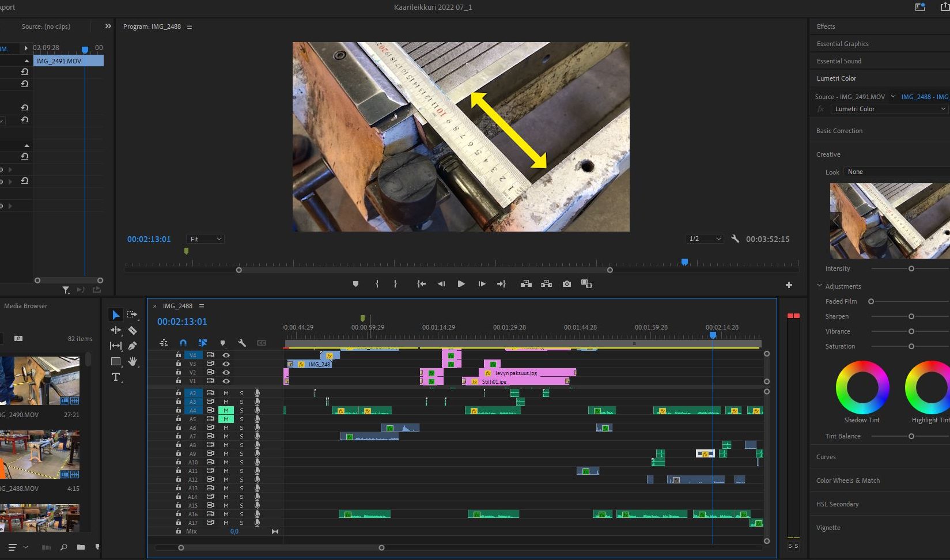This screenshot has height=560, width=950.
Task: Add marker in timeline header
Action: coord(222,343)
